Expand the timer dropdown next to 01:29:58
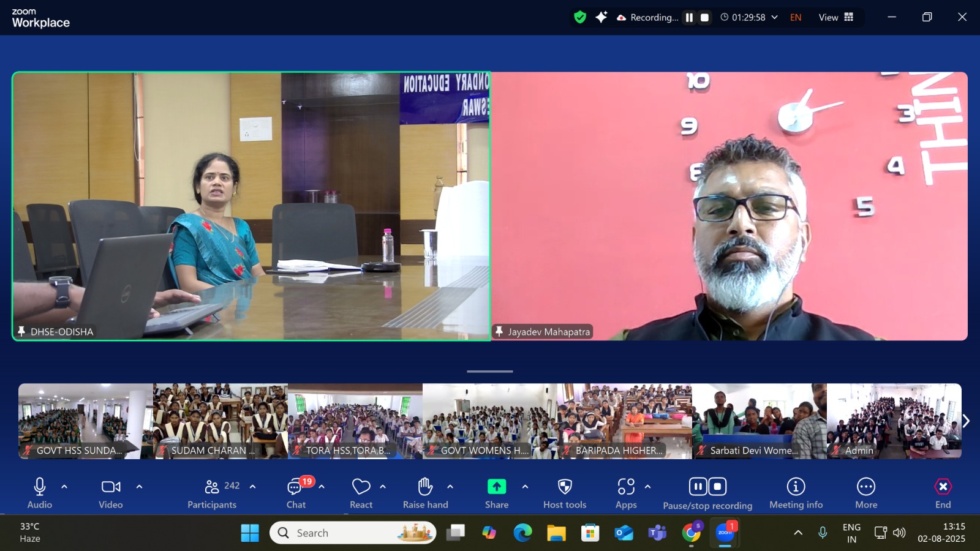 point(775,18)
